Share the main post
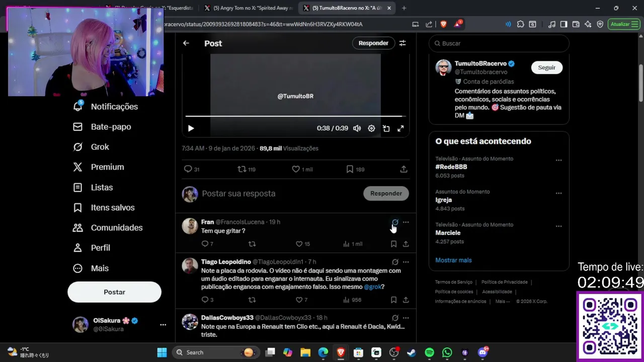644x362 pixels. (x=404, y=169)
